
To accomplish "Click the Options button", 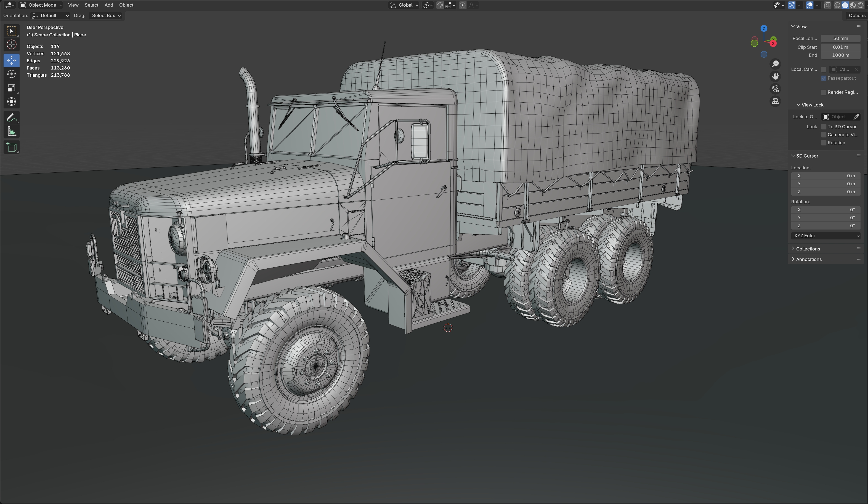I will coord(856,15).
